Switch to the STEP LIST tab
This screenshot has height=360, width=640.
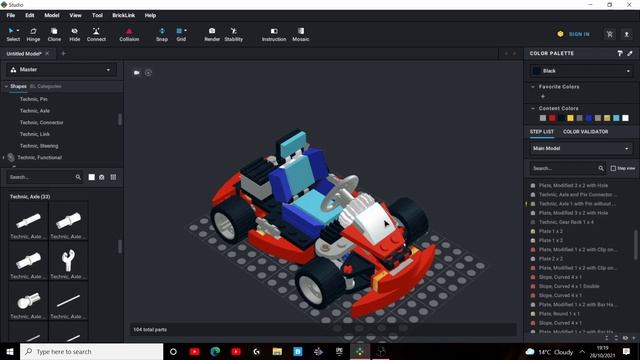[542, 132]
